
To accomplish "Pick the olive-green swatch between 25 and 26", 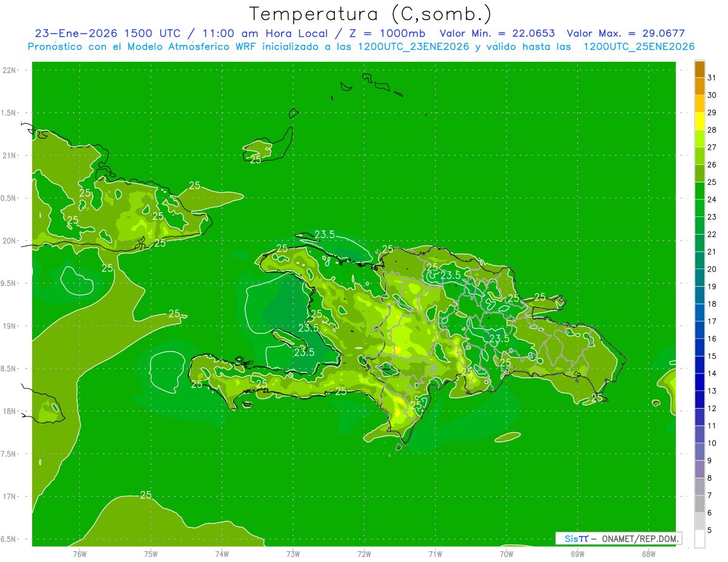I will pos(699,173).
